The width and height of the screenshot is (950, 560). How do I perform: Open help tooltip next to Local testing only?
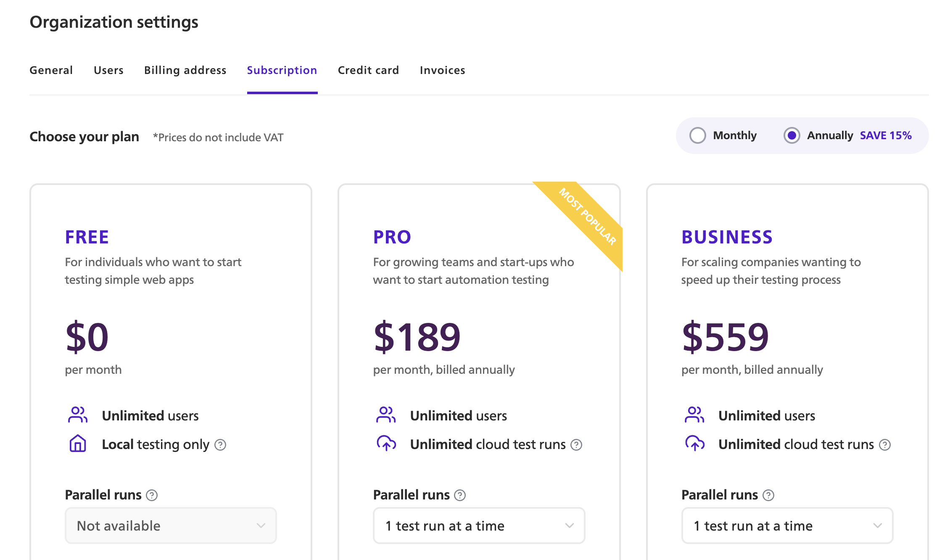(220, 445)
